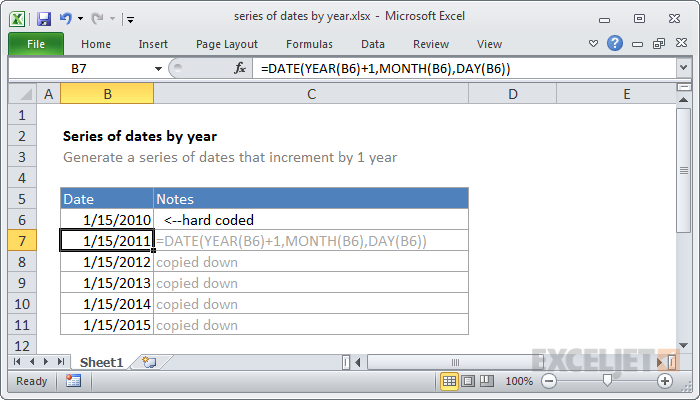Switch to Normal view

coord(450,381)
